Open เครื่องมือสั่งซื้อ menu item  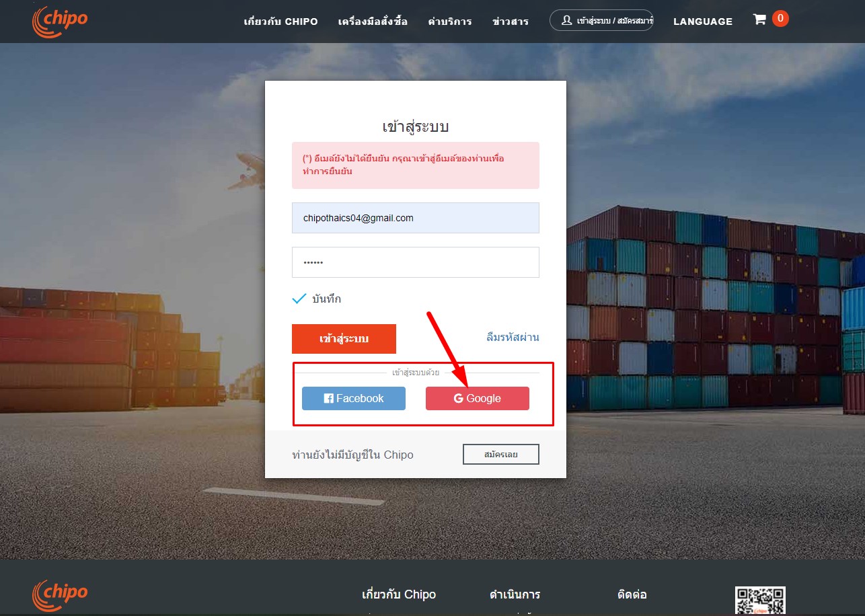click(373, 22)
